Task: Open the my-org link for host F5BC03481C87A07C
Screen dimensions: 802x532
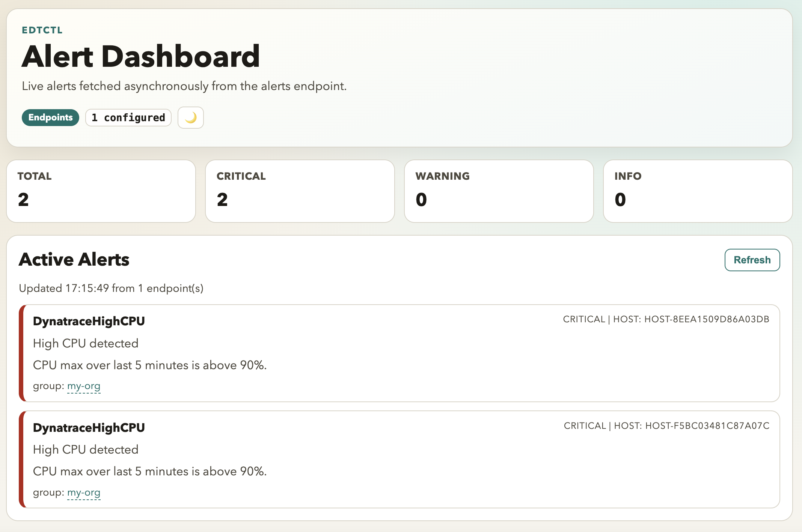Action: pyautogui.click(x=84, y=493)
